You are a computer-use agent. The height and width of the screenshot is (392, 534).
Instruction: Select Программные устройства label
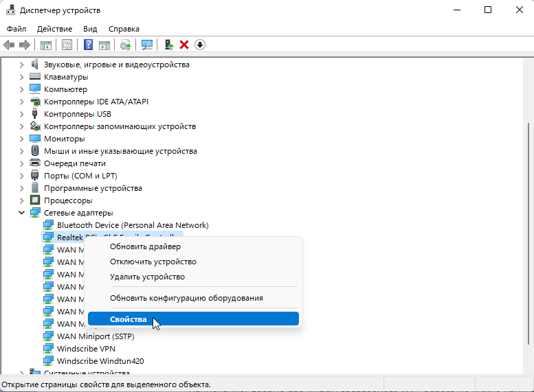[x=93, y=188]
